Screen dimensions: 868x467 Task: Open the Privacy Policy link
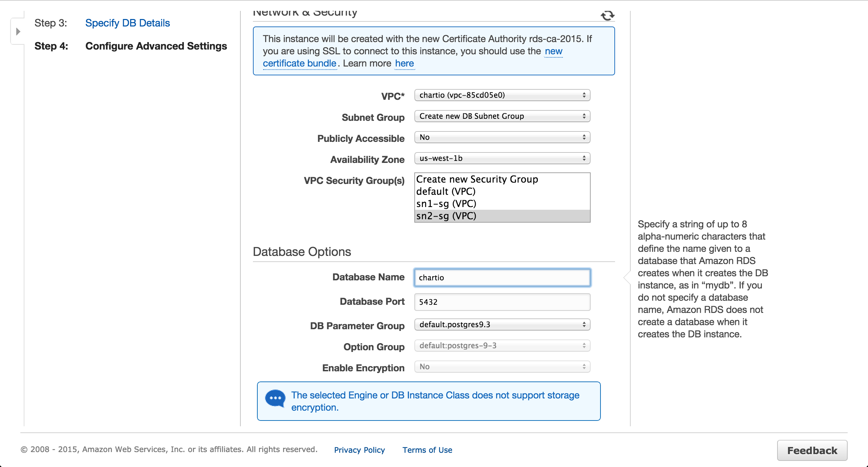point(359,450)
